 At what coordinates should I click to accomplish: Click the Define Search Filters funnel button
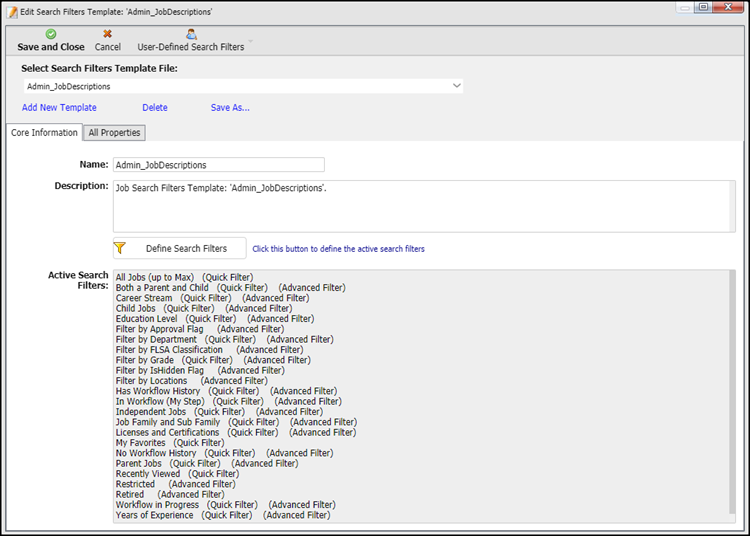(x=179, y=248)
